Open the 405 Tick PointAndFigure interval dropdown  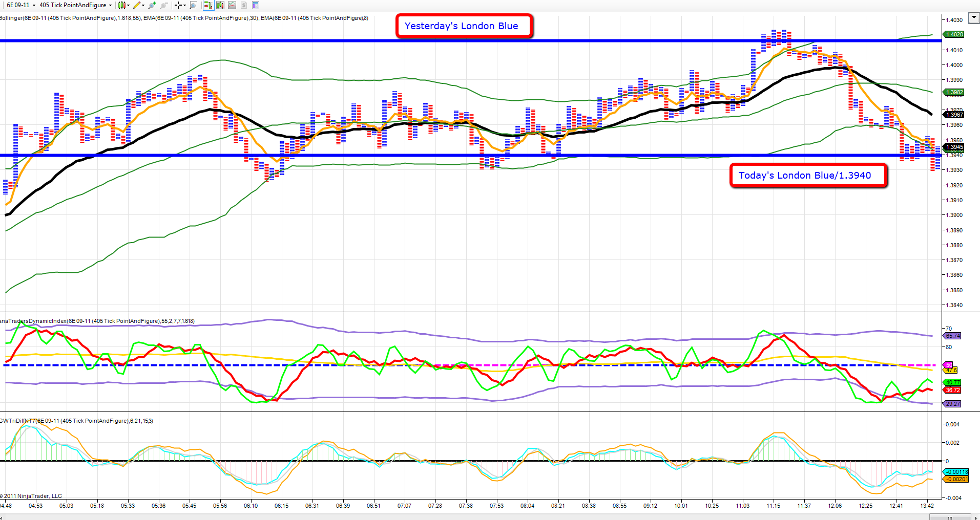[x=76, y=5]
